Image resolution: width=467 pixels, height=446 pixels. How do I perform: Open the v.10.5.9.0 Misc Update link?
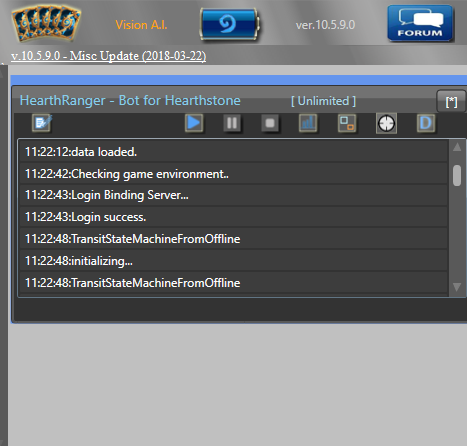pos(109,56)
